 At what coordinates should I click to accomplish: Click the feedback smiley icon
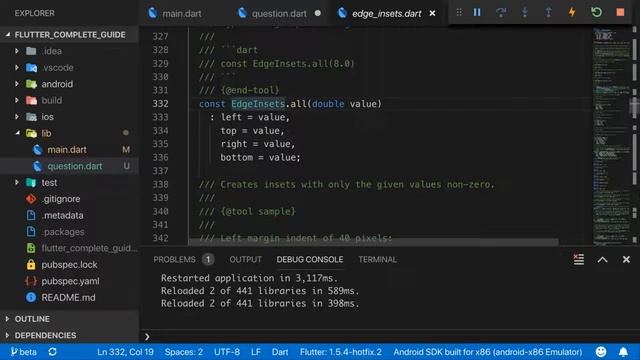[x=601, y=352]
